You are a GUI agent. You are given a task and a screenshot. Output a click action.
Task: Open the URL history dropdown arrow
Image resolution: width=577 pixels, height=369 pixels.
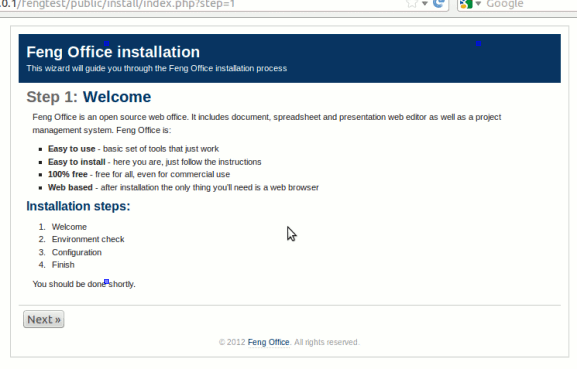pos(425,4)
